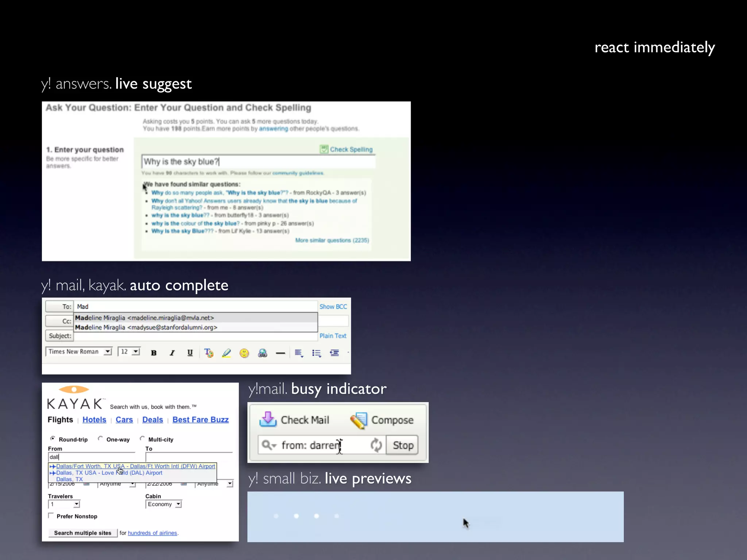The height and width of the screenshot is (560, 747).
Task: Select Madeline Miraglia stanfordalumni.org suggestion
Action: click(196, 327)
